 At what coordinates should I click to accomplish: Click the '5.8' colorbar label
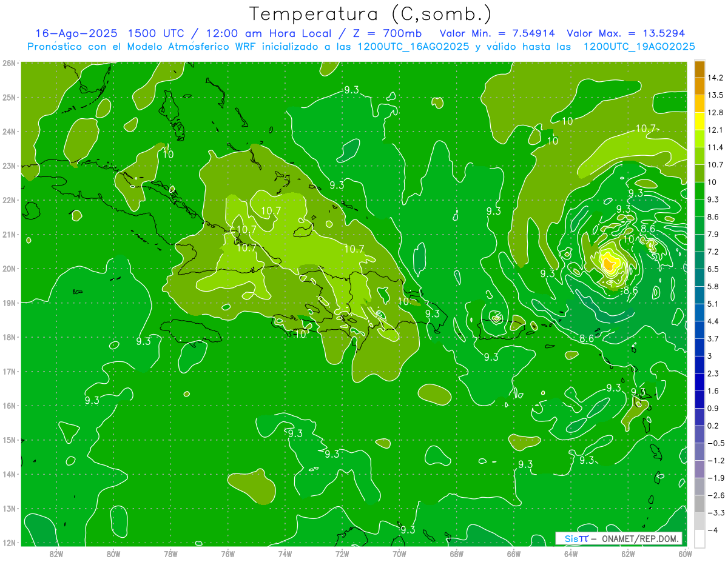713,286
